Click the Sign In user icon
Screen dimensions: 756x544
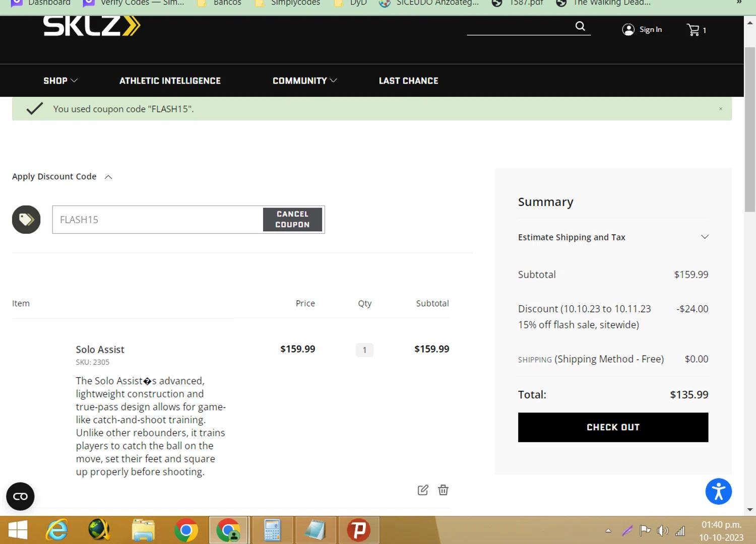coord(628,30)
